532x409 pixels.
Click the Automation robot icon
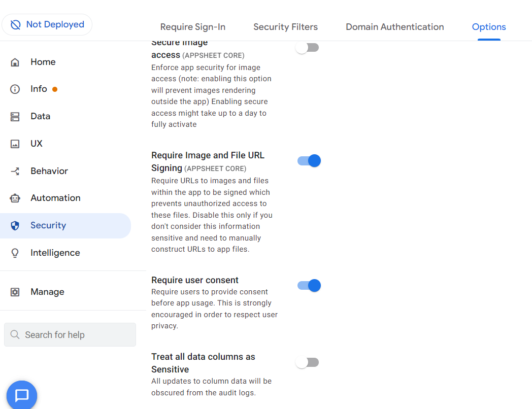coord(15,198)
